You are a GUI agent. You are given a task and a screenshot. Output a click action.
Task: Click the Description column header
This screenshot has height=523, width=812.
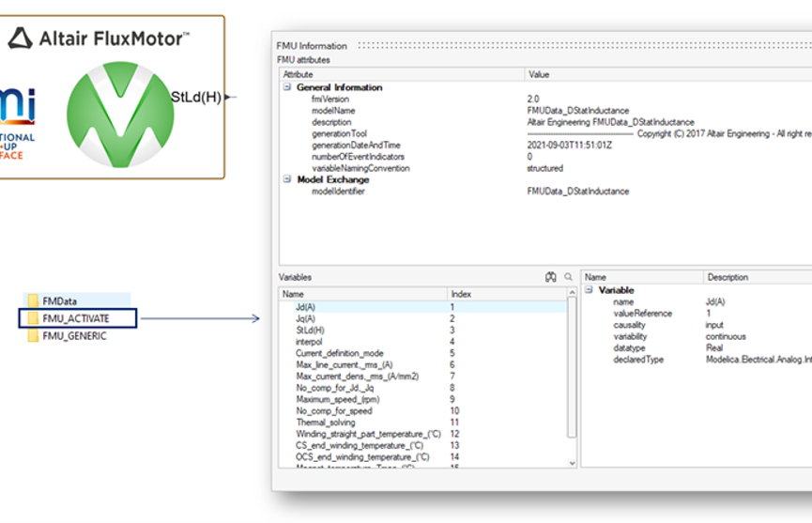(x=758, y=277)
